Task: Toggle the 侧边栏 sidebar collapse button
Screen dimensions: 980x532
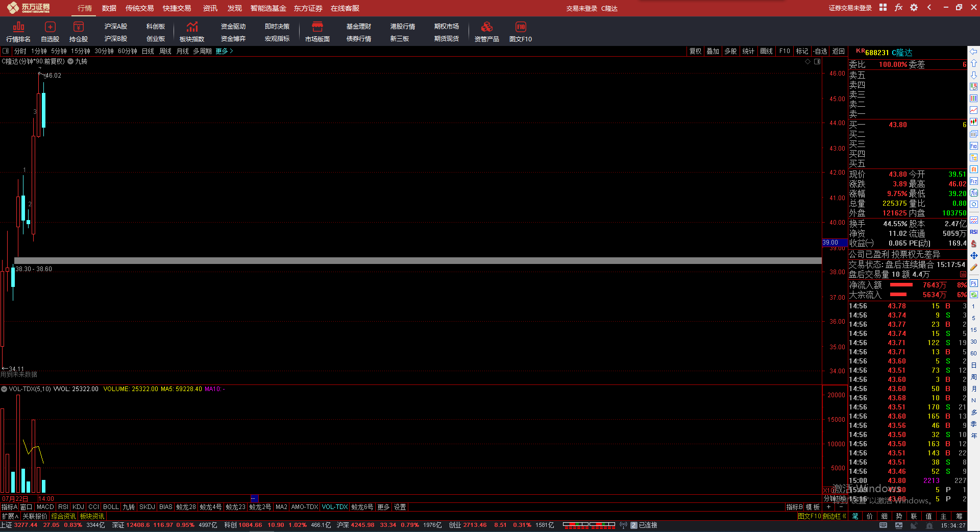Action: click(834, 516)
